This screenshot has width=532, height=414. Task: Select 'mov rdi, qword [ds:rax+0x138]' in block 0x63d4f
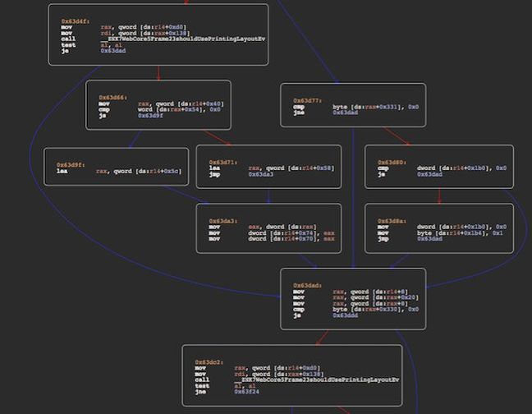pos(124,33)
